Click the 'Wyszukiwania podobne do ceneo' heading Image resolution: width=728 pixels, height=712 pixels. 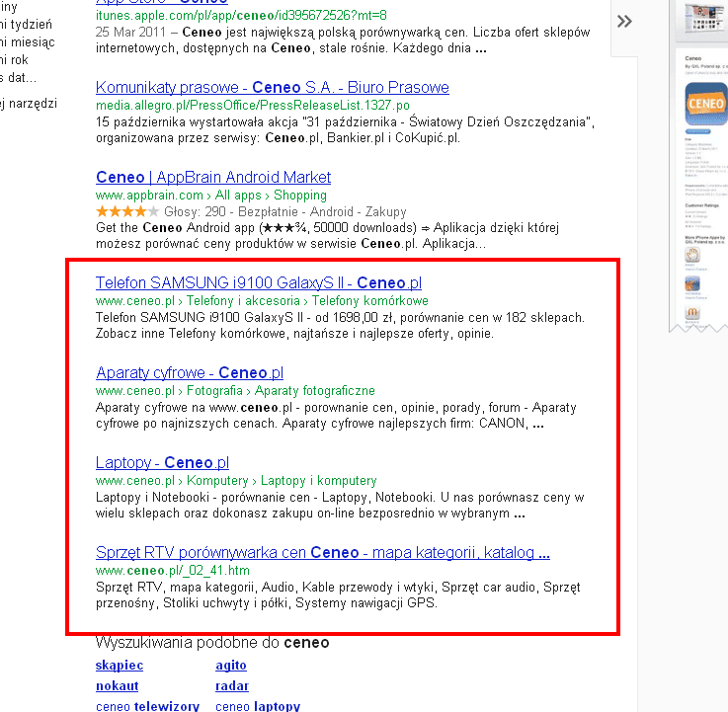(x=212, y=642)
